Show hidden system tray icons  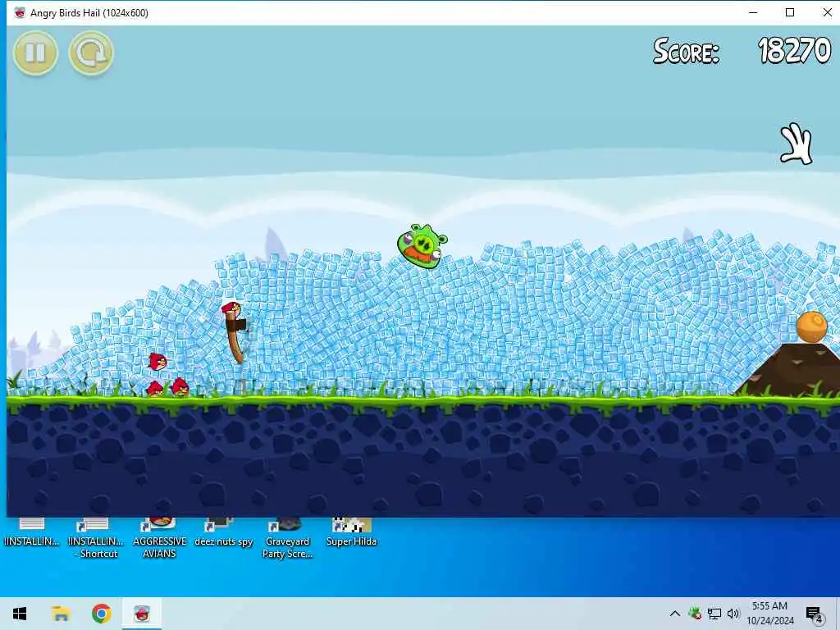(x=675, y=614)
